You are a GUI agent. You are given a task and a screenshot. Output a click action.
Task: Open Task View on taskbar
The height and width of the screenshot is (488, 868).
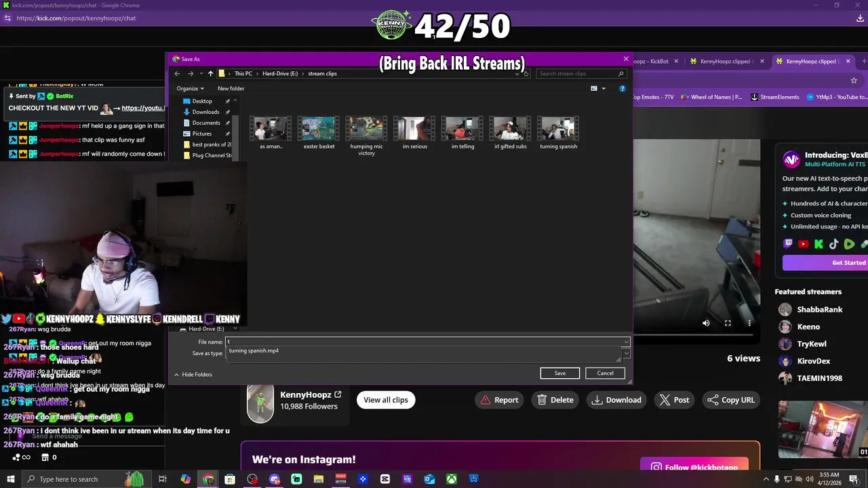pos(163,479)
